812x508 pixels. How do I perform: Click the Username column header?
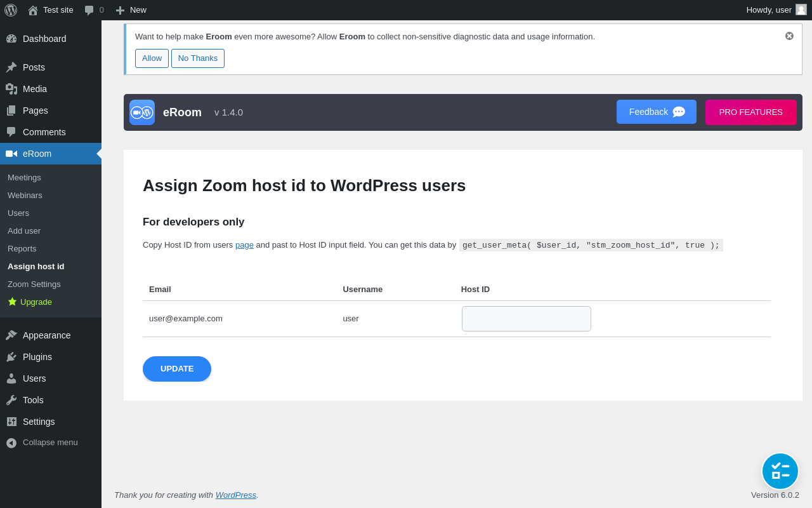[363, 290]
